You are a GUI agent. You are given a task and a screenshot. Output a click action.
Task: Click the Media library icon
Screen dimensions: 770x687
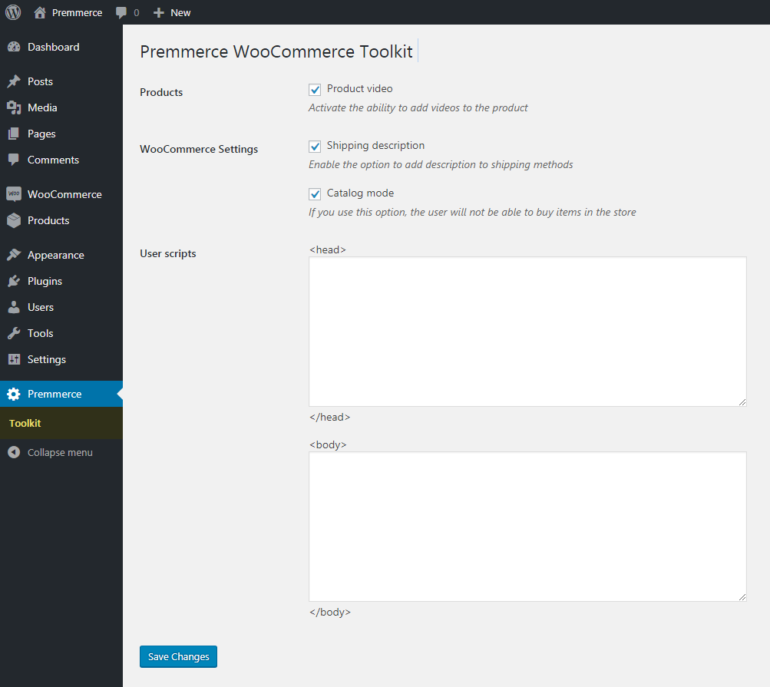click(14, 107)
